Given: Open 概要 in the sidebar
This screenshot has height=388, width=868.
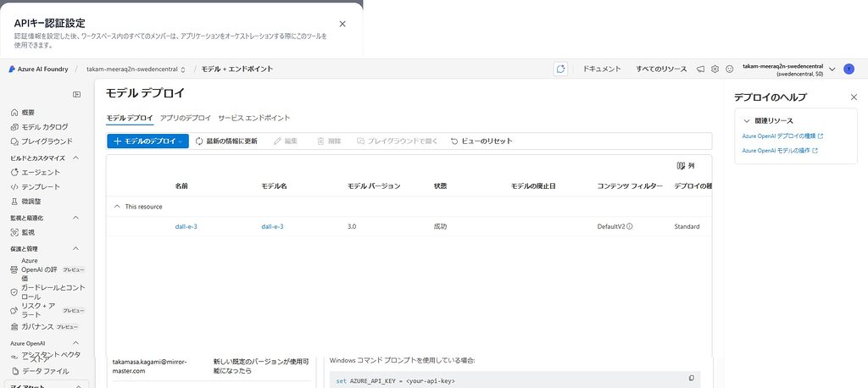Looking at the screenshot, I should tap(23, 113).
